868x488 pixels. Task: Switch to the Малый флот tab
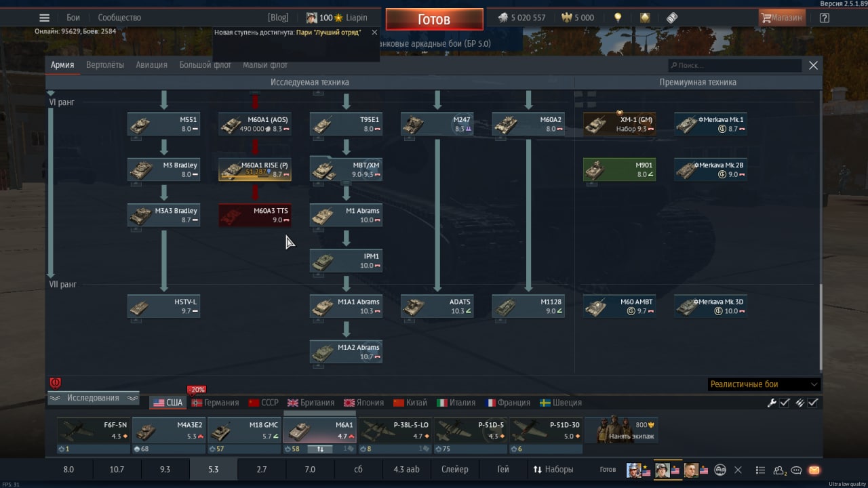tap(265, 65)
